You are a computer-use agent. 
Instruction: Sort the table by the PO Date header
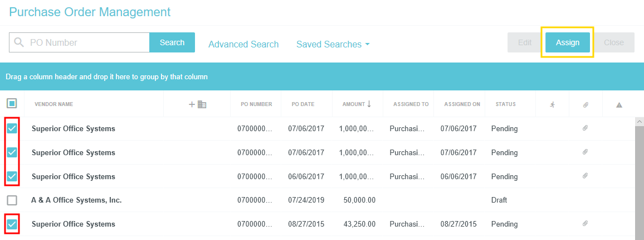click(303, 104)
